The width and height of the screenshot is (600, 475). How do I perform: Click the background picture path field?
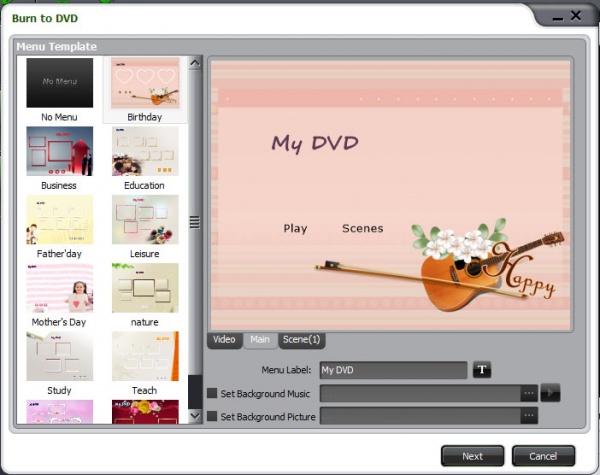420,416
